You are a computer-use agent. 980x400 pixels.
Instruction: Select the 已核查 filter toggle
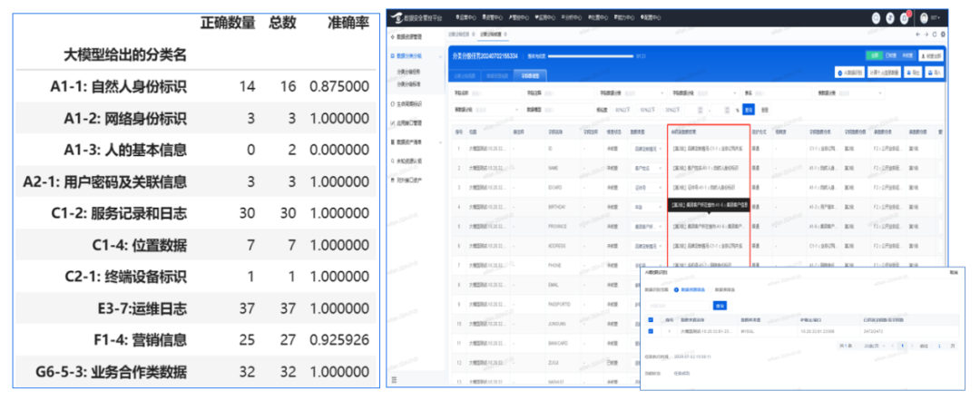(x=891, y=55)
